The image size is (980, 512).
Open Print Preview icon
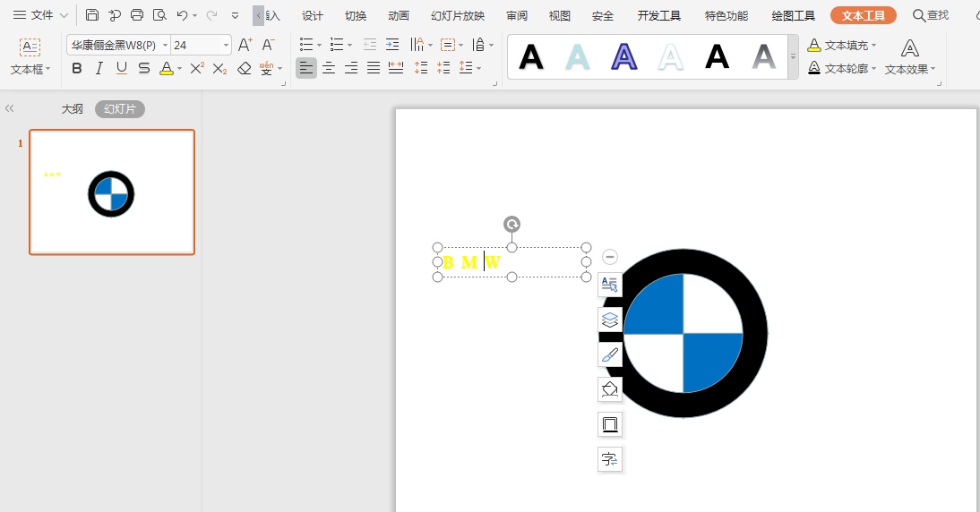click(x=159, y=15)
